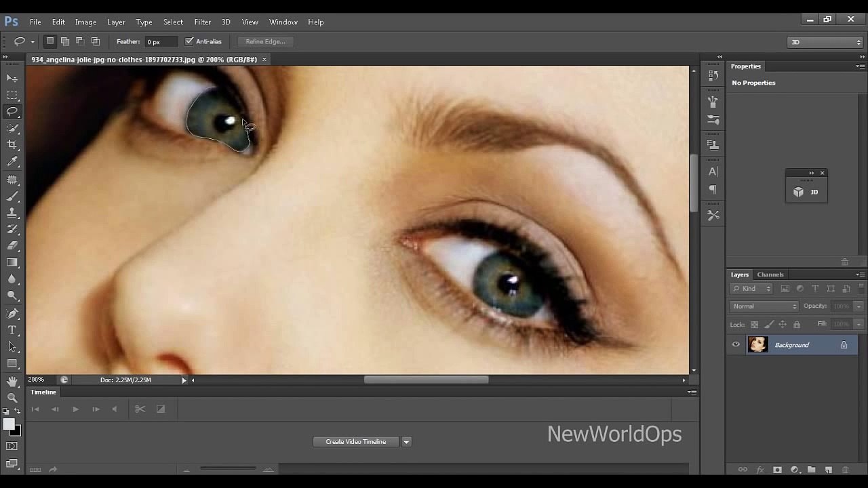
Task: Select the Gradient tool
Action: 12,262
